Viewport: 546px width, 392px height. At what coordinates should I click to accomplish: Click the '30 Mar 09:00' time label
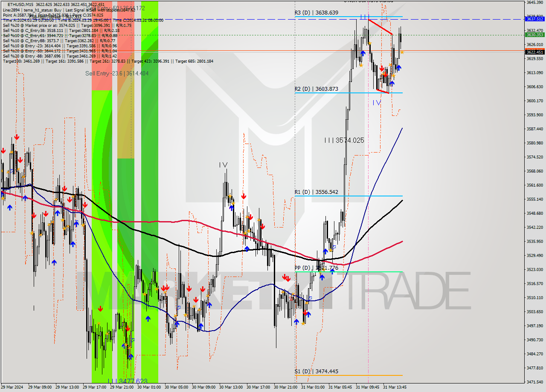point(204,387)
